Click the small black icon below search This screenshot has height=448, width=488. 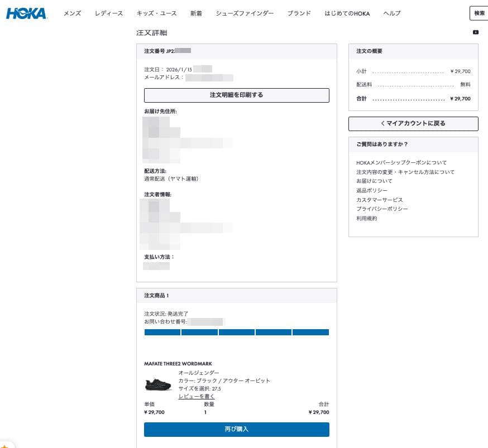click(476, 32)
